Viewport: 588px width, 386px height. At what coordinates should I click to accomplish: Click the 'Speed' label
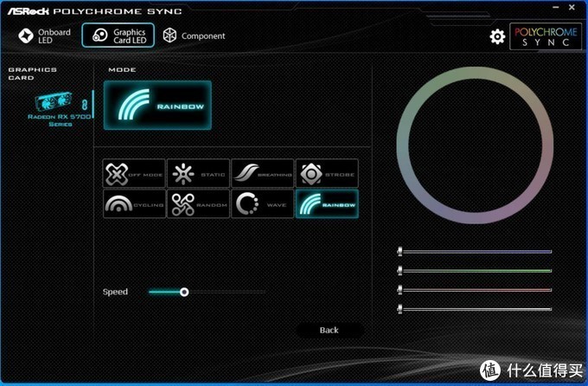pyautogui.click(x=115, y=292)
